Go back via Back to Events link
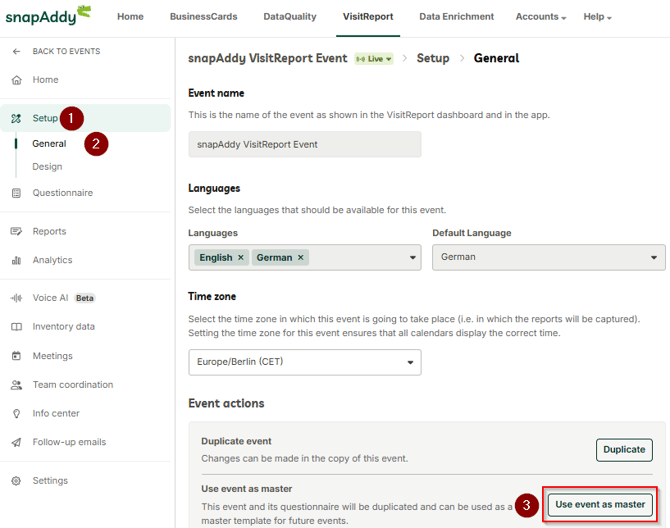 point(66,51)
